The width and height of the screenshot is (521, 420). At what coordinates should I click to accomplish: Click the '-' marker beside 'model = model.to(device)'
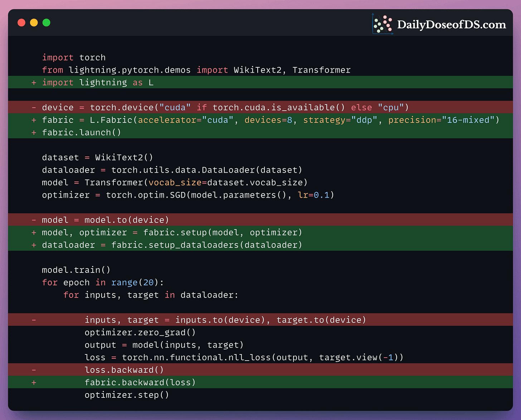(x=34, y=219)
